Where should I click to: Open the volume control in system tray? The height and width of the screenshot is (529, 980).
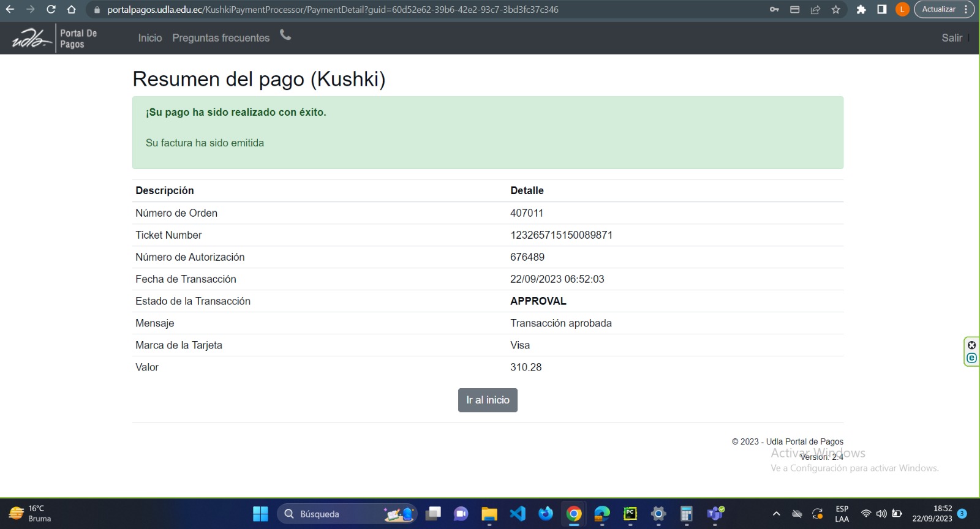[x=881, y=514]
